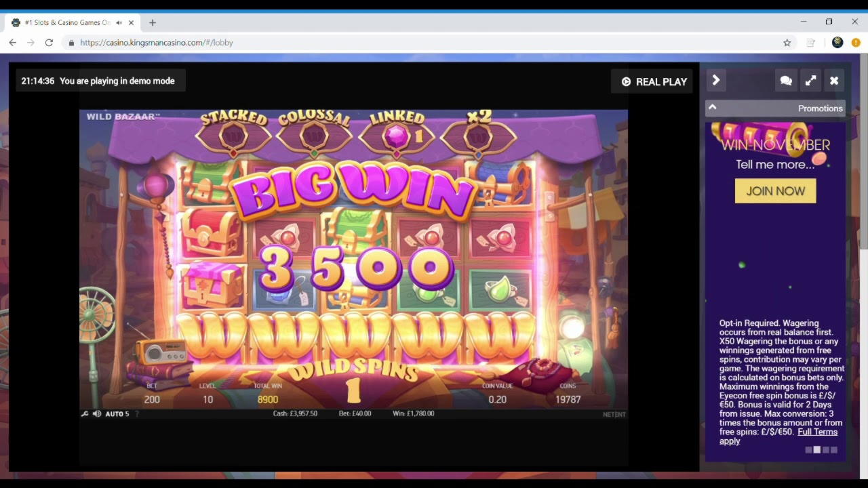868x488 pixels.
Task: Click the Total Win value 8900
Action: click(268, 399)
